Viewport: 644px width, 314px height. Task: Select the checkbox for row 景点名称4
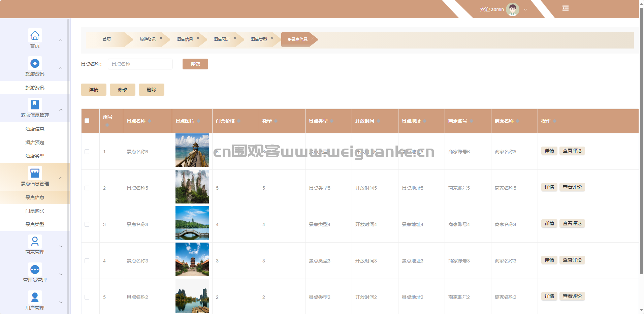87,224
